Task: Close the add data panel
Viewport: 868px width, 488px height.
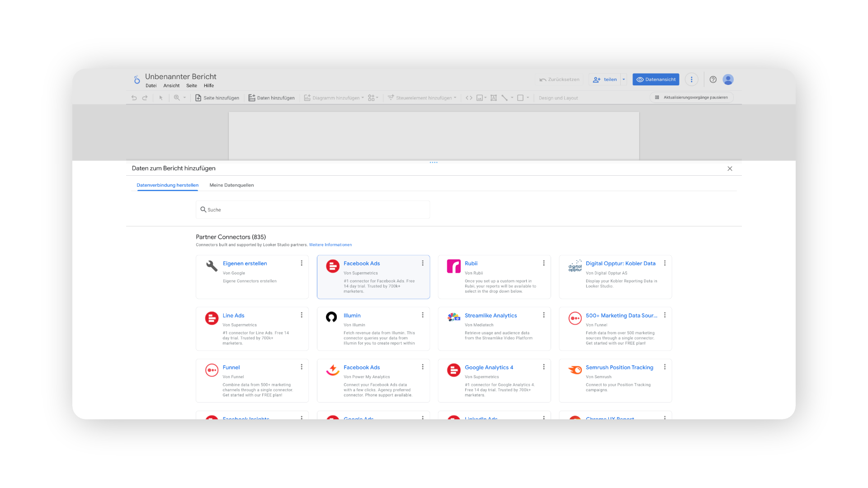Action: pos(730,169)
